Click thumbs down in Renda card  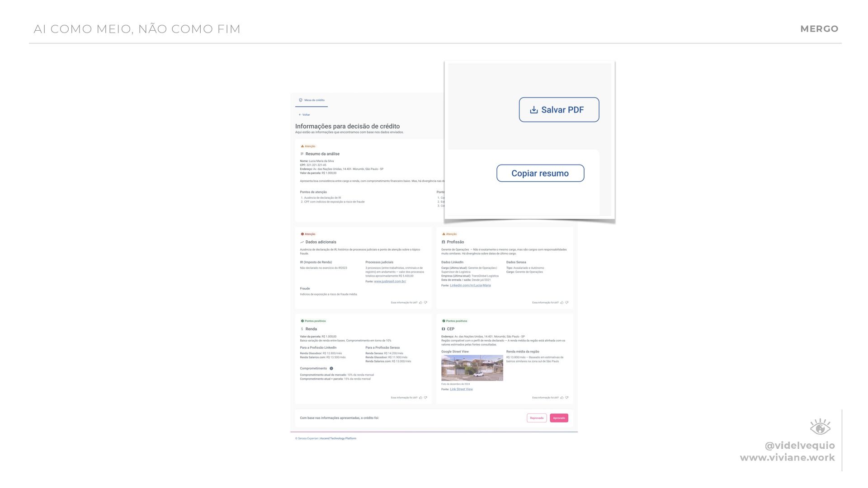pyautogui.click(x=426, y=398)
